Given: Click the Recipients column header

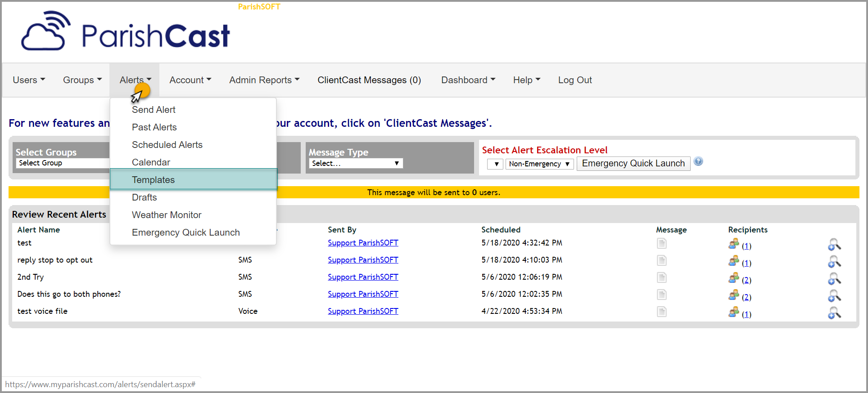Looking at the screenshot, I should (748, 230).
